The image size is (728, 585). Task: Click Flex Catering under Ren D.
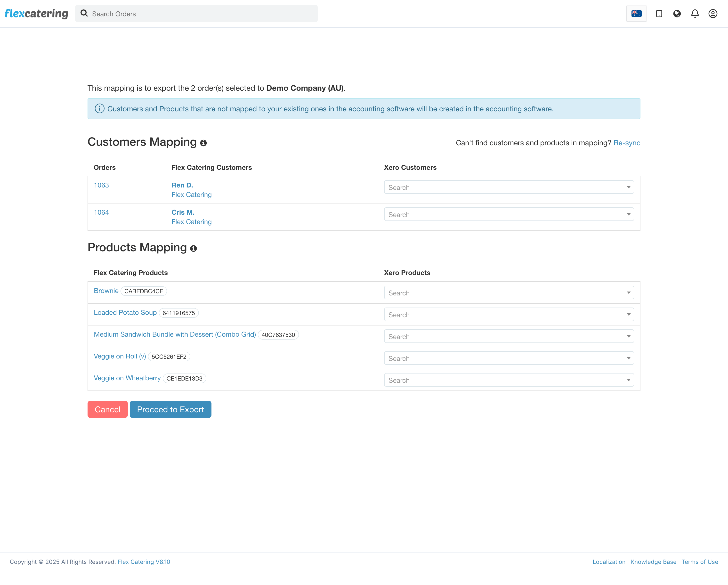[191, 195]
